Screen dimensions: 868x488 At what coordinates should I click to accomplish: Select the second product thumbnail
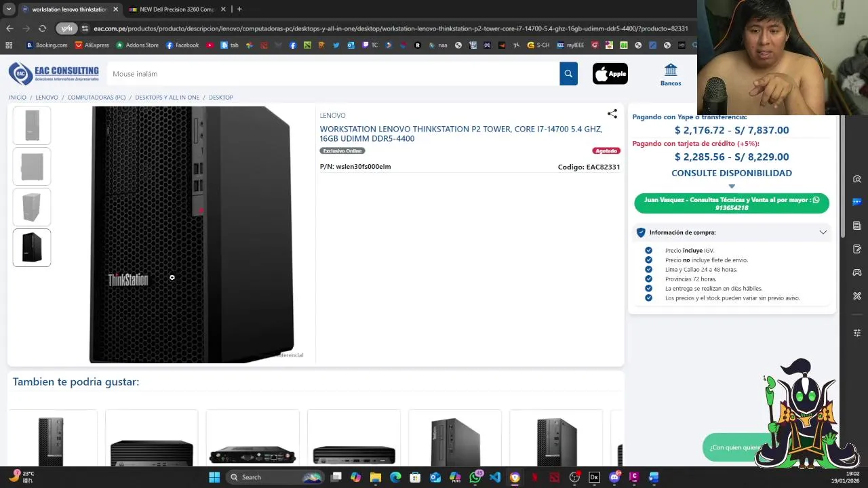point(32,167)
